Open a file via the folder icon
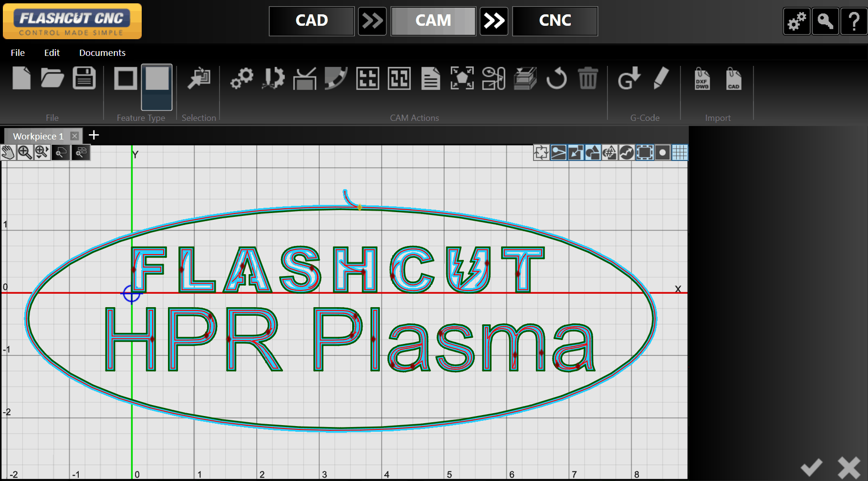 pos(52,78)
